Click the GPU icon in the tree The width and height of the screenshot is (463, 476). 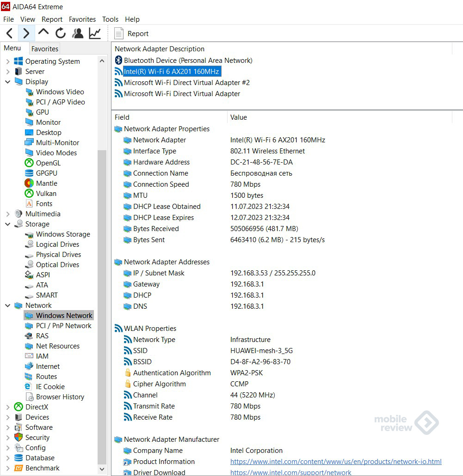[30, 112]
